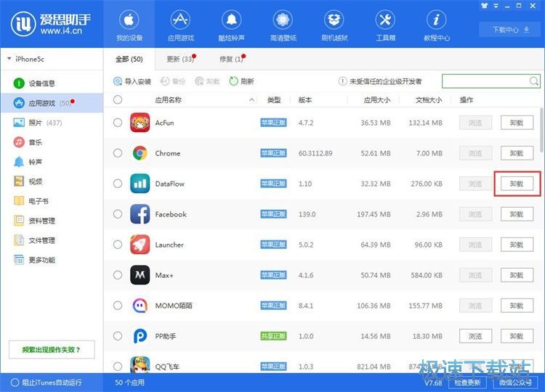
Task: Select the DataFlow row radio button
Action: pyautogui.click(x=118, y=184)
